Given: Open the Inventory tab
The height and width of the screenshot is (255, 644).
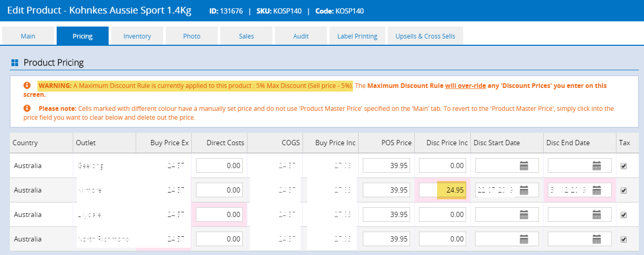Looking at the screenshot, I should (137, 36).
